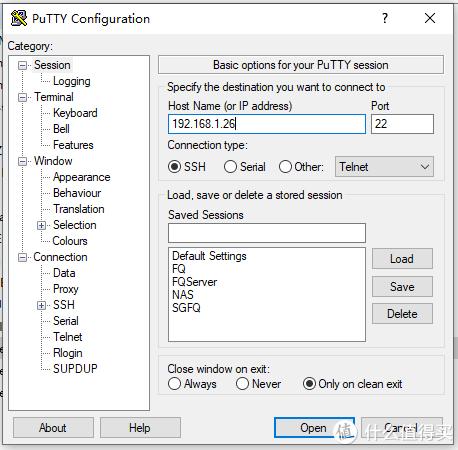Viewport: 458px width, 450px height.
Task: Open the Translation category
Action: 79,209
